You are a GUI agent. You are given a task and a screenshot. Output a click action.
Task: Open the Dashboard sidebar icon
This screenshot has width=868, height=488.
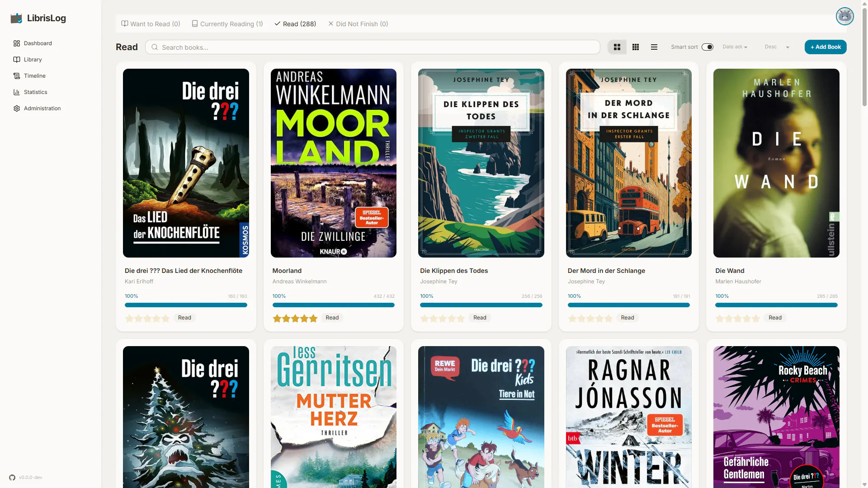tap(17, 43)
